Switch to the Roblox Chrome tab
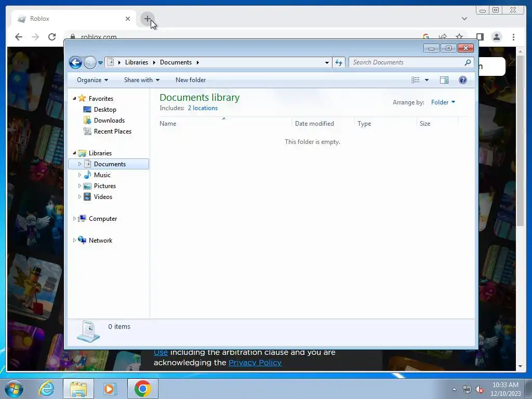The image size is (532, 399). (74, 19)
